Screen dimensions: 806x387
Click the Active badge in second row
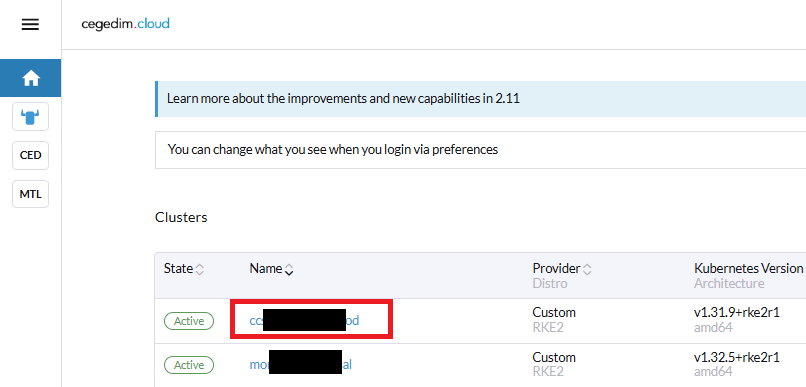pyautogui.click(x=189, y=365)
